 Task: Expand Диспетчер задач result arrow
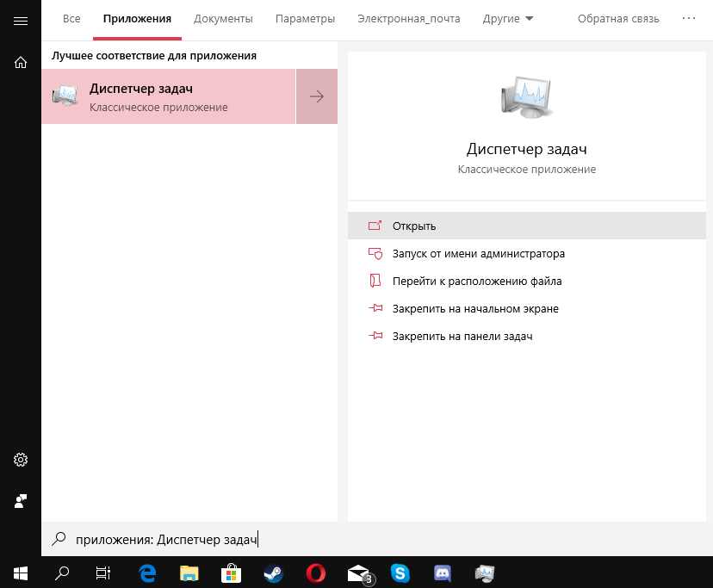tap(316, 96)
